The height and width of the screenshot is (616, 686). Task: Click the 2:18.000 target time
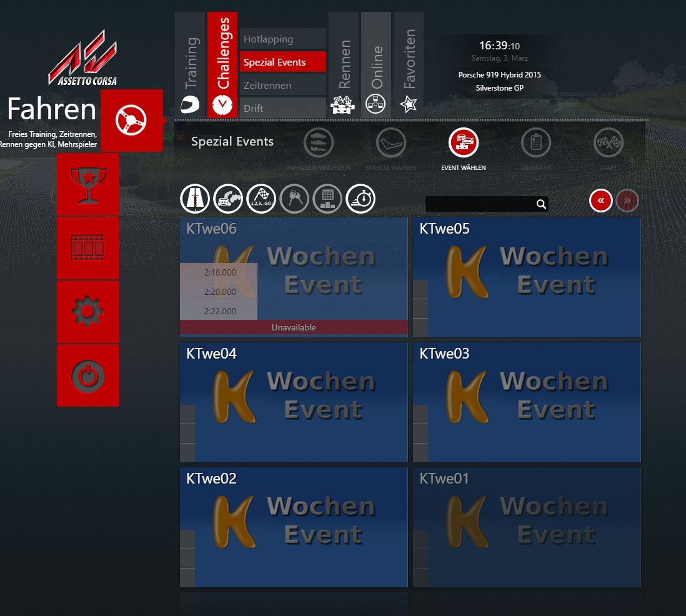(x=220, y=272)
